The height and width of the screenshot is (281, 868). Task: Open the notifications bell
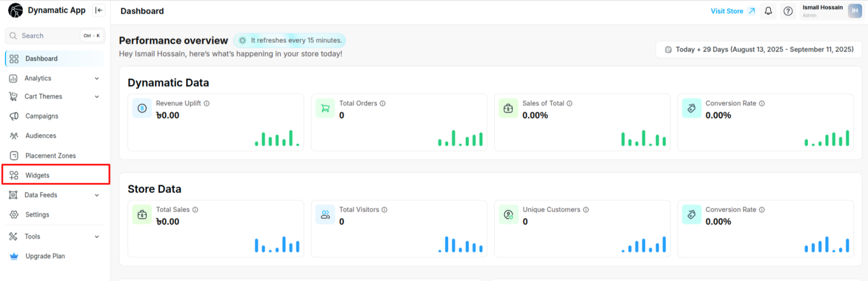[768, 11]
